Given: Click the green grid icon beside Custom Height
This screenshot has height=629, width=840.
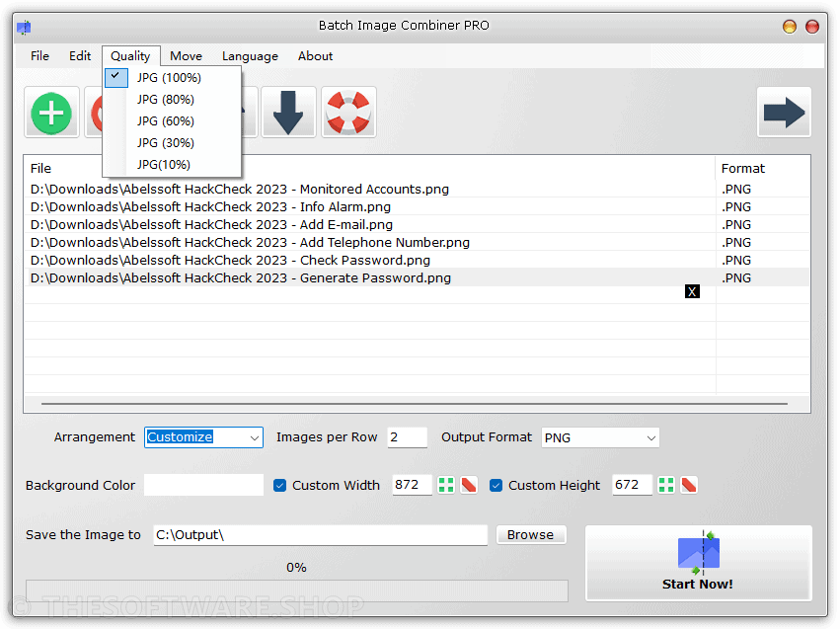Looking at the screenshot, I should (666, 485).
